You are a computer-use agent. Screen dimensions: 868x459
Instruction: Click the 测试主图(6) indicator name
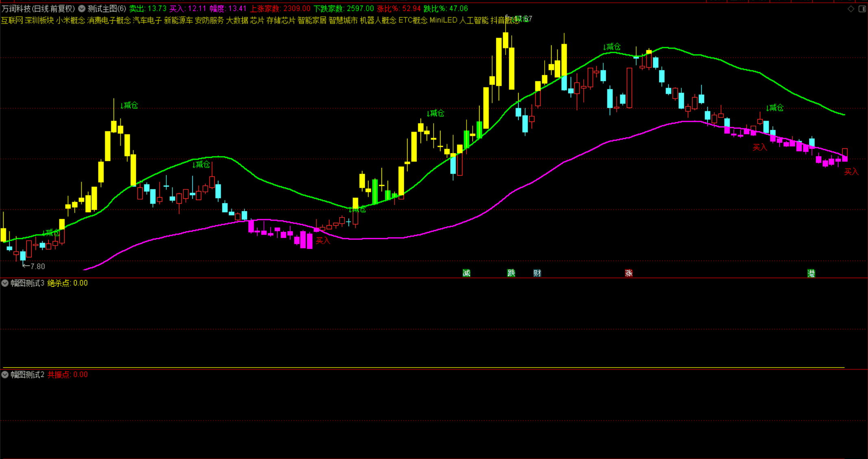(x=107, y=9)
